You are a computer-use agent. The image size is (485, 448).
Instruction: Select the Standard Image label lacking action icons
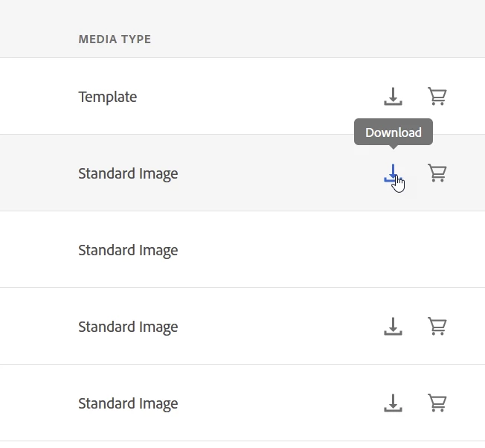pyautogui.click(x=128, y=250)
